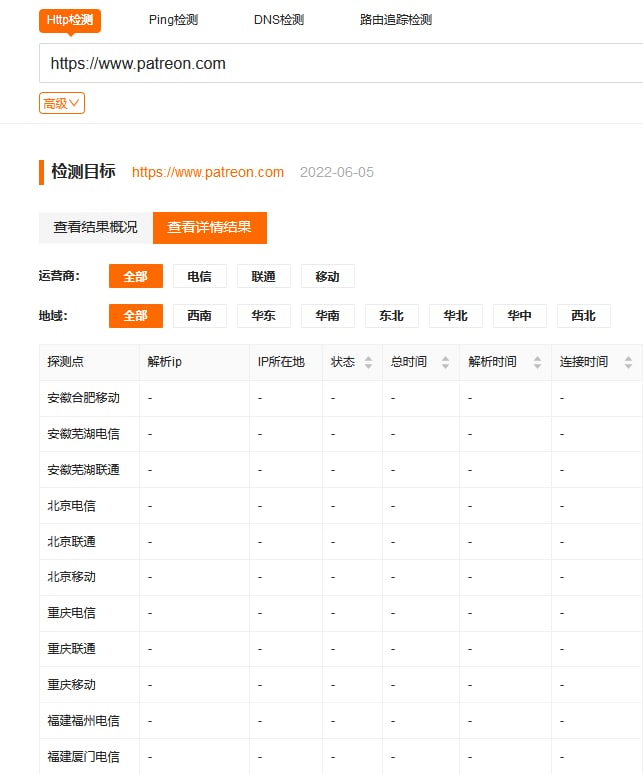
Task: Expand the 高级 advanced options
Action: [x=62, y=103]
